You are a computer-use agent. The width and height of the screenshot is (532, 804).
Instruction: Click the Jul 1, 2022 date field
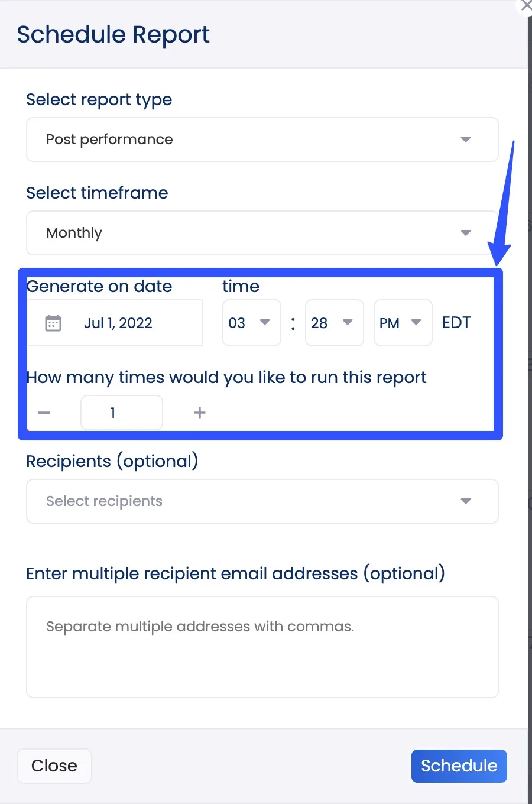click(x=118, y=323)
